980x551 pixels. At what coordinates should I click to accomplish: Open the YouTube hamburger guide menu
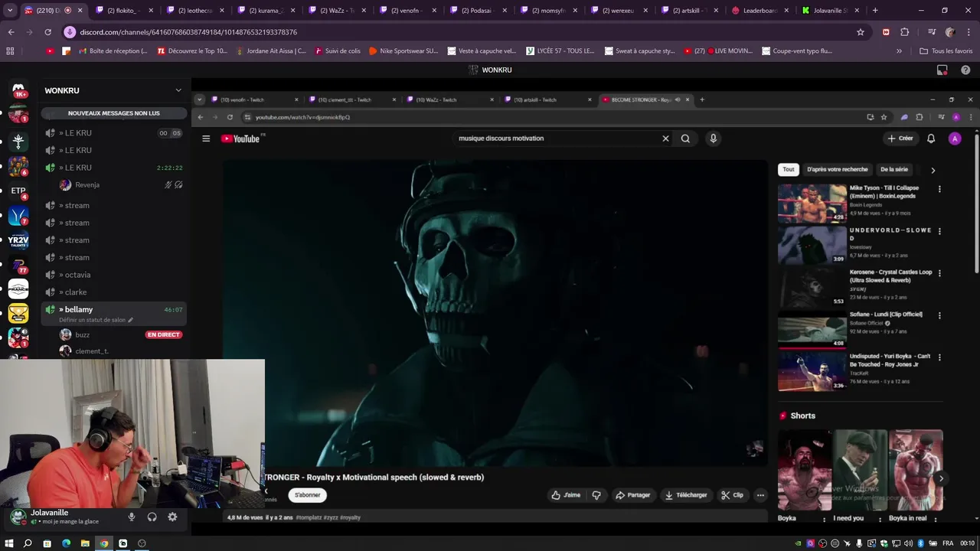206,139
